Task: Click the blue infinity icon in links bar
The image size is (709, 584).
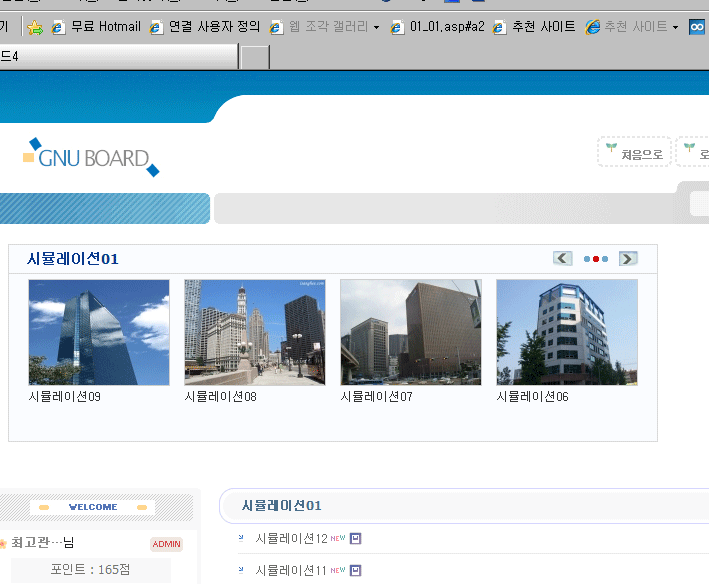Action: click(697, 27)
